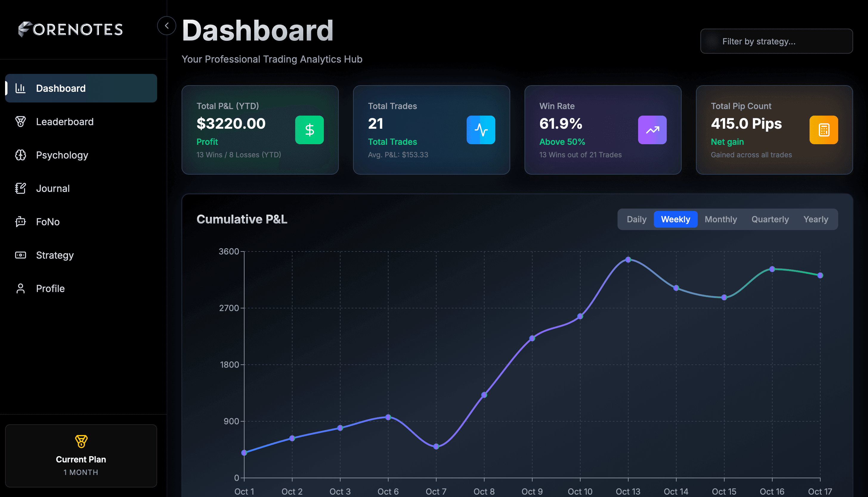Go to the Dashboard menu item

click(x=81, y=88)
